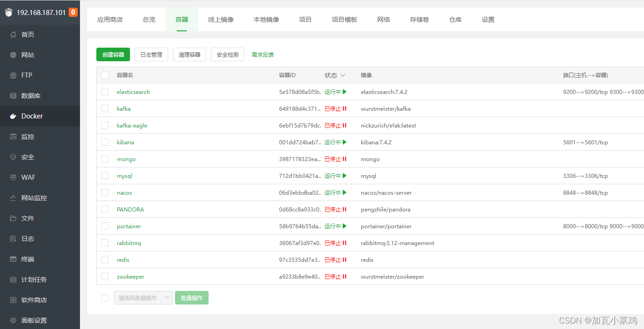This screenshot has height=329, width=644.
Task: Click the 网站 globe icon in sidebar
Action: pyautogui.click(x=13, y=55)
